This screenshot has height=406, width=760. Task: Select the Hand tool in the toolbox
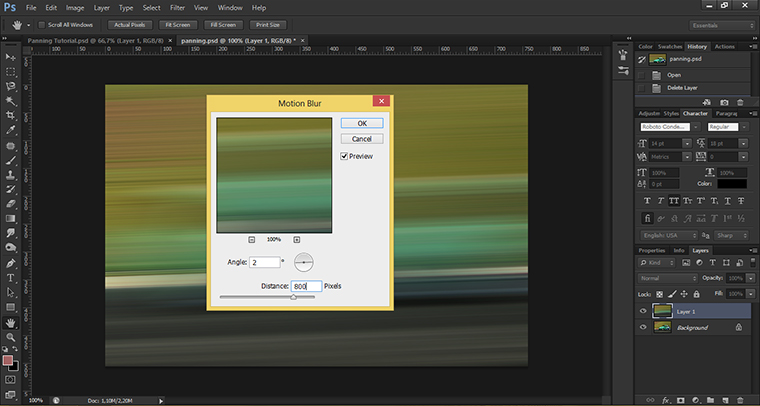click(10, 323)
